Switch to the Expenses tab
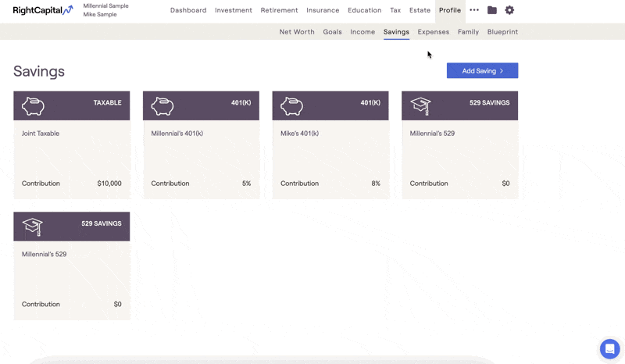 [434, 32]
